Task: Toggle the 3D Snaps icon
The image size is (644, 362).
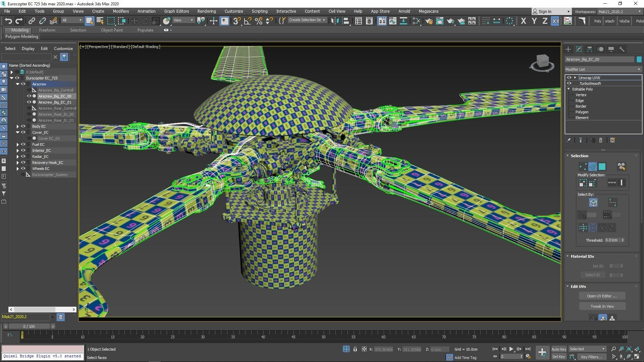Action: pyautogui.click(x=237, y=21)
